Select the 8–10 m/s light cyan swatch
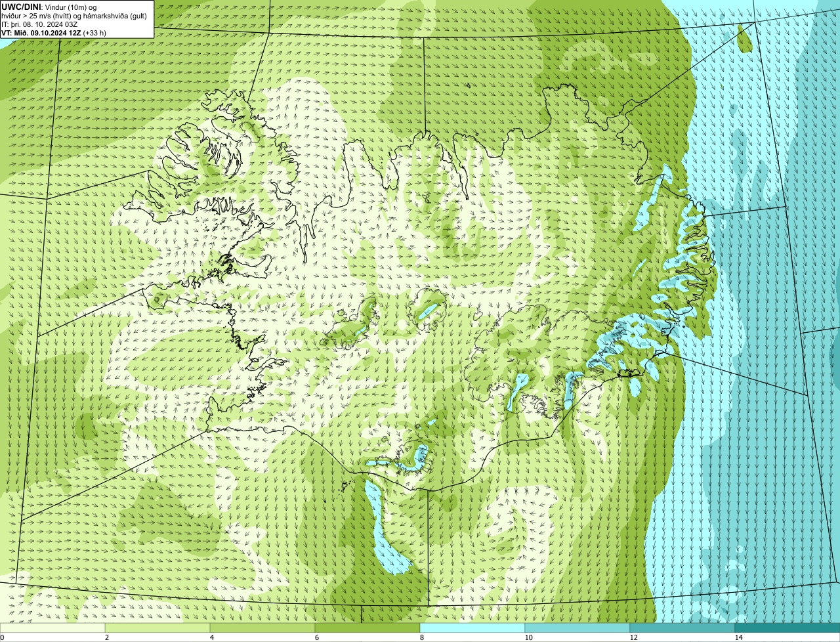The image size is (840, 642). (472, 628)
